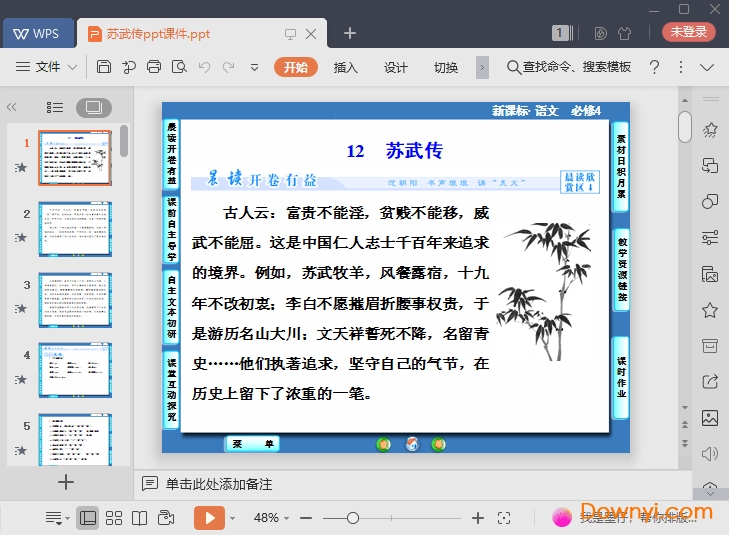Expand the arrow next to 文件

click(73, 67)
